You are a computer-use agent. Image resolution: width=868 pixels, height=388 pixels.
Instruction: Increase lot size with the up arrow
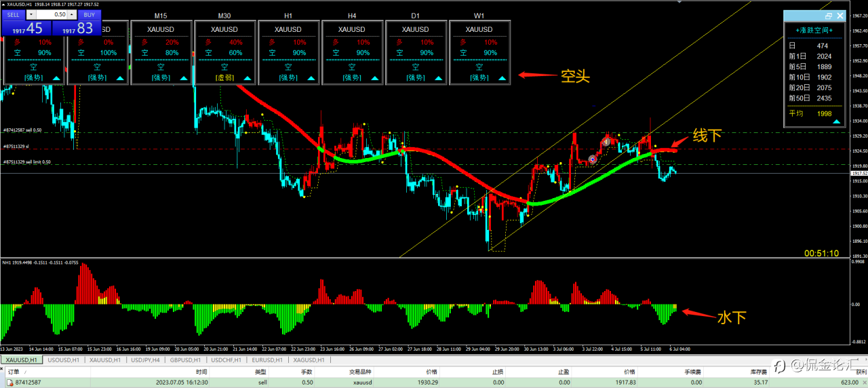72,14
